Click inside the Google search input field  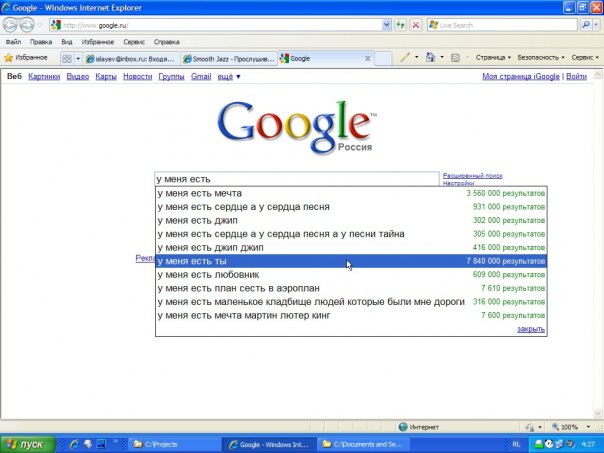tap(297, 179)
